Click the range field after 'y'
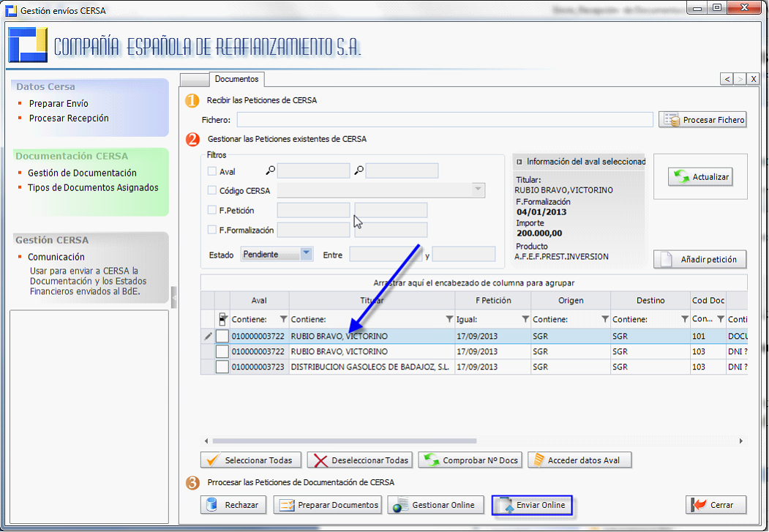 [x=463, y=255]
